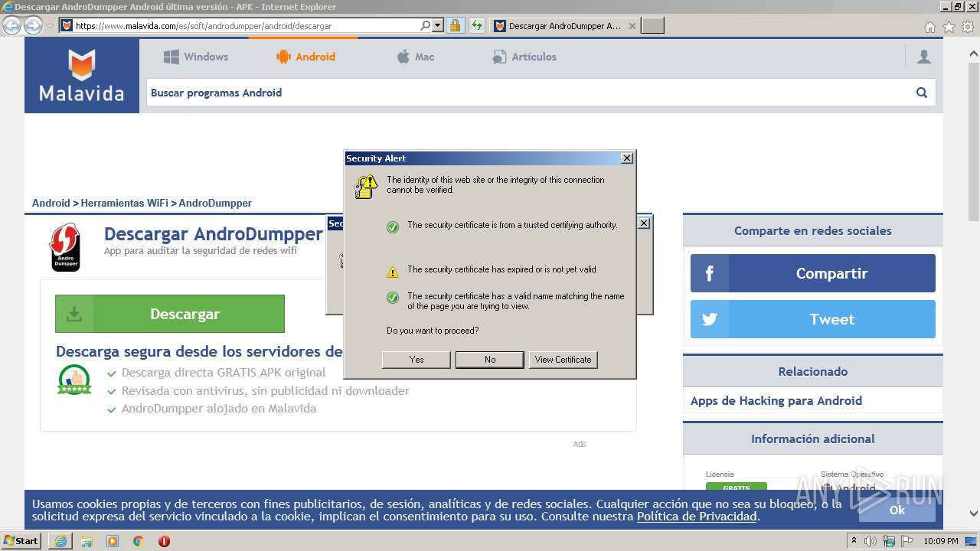This screenshot has width=980, height=551.
Task: Open the Herramientas WiFi breadcrumb link
Action: pyautogui.click(x=124, y=203)
